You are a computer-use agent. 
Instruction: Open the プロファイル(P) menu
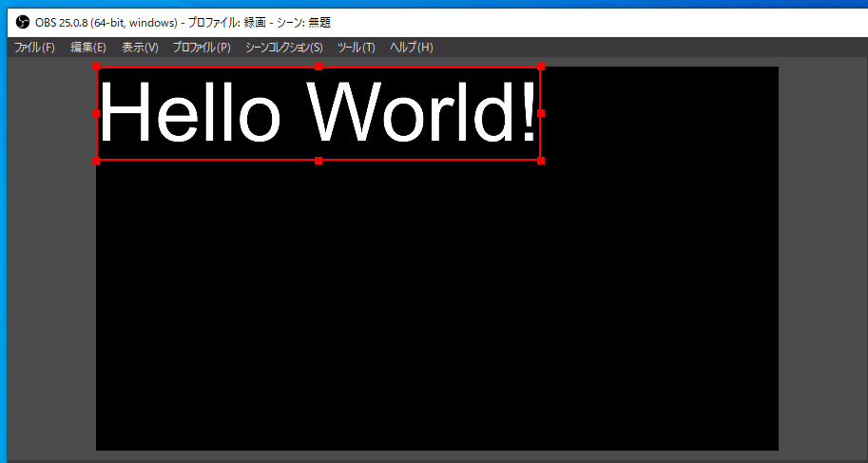tap(202, 48)
